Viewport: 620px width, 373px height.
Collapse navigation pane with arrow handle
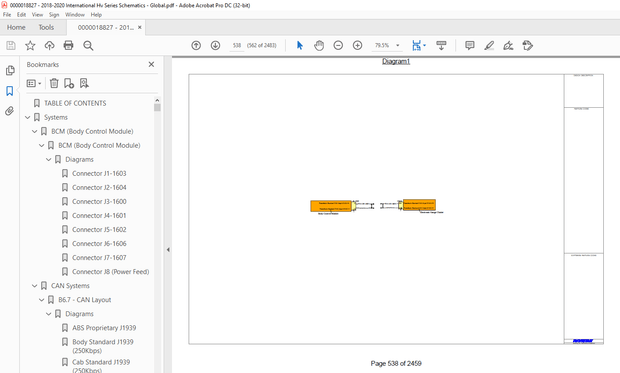pyautogui.click(x=168, y=250)
